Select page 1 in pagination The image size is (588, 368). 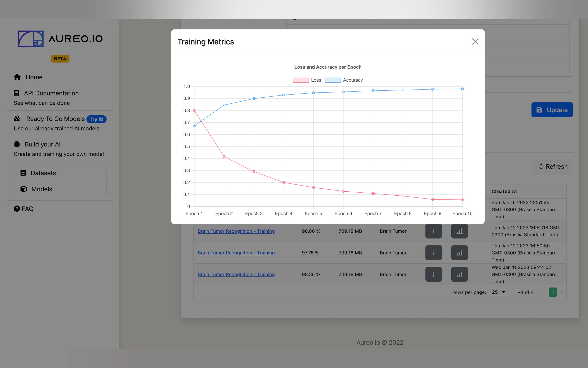pos(553,292)
